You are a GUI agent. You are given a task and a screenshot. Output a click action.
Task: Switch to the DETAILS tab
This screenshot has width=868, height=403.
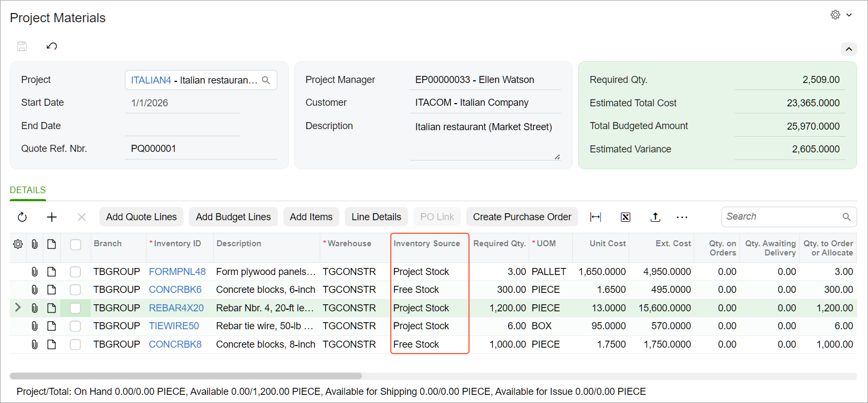coord(28,190)
